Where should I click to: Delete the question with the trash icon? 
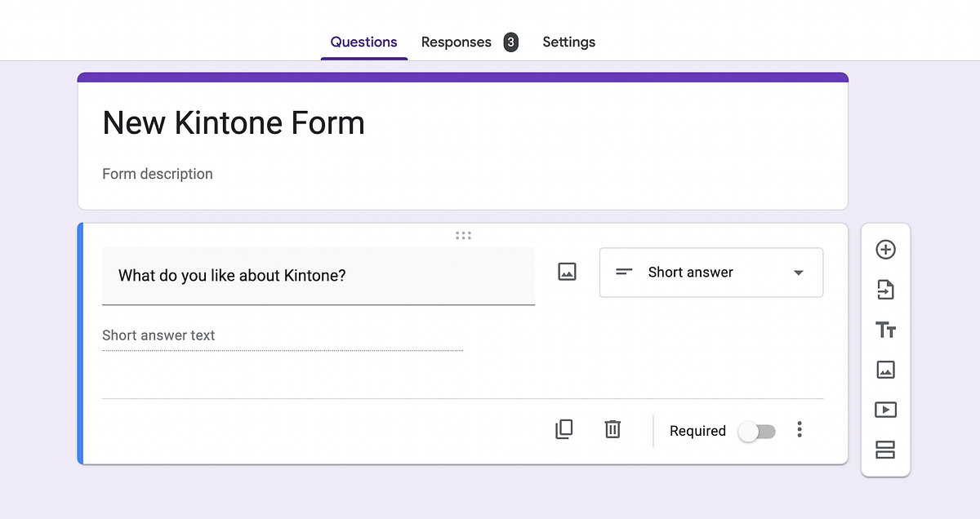pos(612,429)
